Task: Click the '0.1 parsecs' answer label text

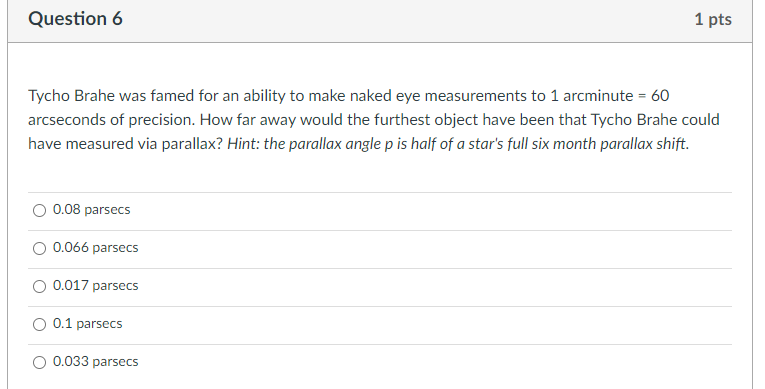Action: [88, 324]
